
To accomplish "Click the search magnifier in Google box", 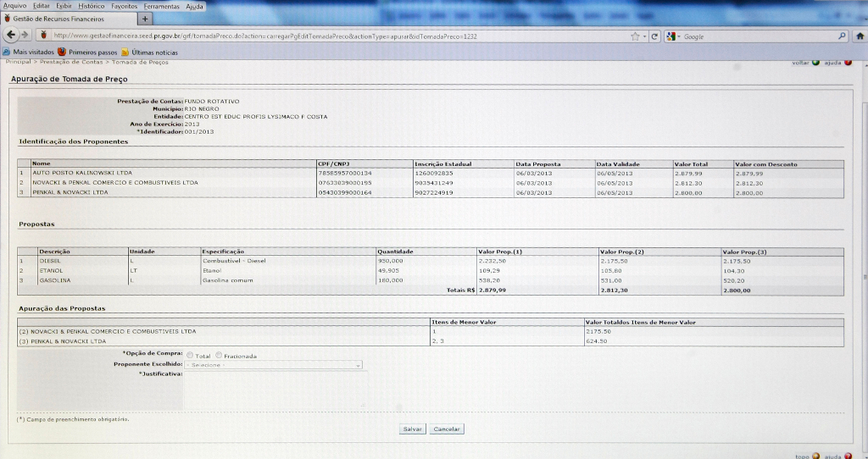I will pos(842,36).
